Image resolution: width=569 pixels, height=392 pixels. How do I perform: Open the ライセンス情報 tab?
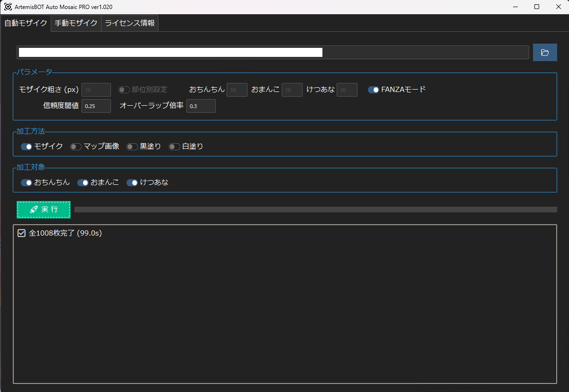pos(129,23)
